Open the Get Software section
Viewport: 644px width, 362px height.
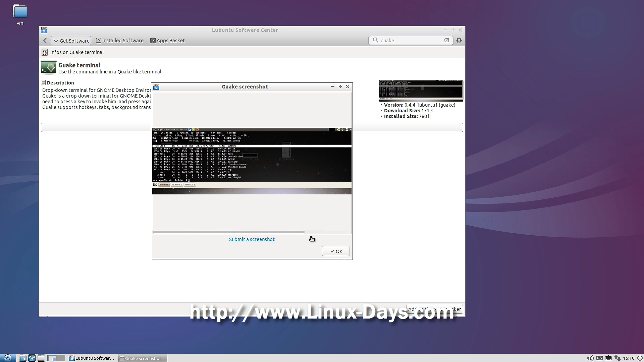[71, 41]
